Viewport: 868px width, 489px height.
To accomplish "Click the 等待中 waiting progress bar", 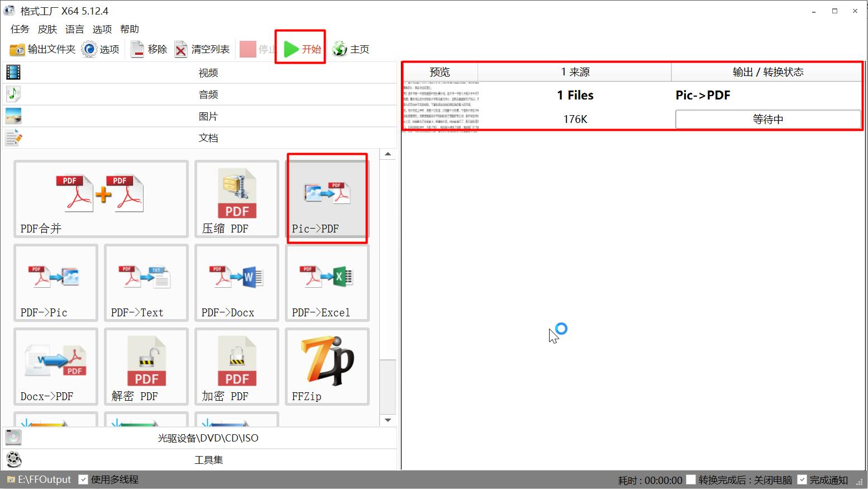I will tap(768, 118).
